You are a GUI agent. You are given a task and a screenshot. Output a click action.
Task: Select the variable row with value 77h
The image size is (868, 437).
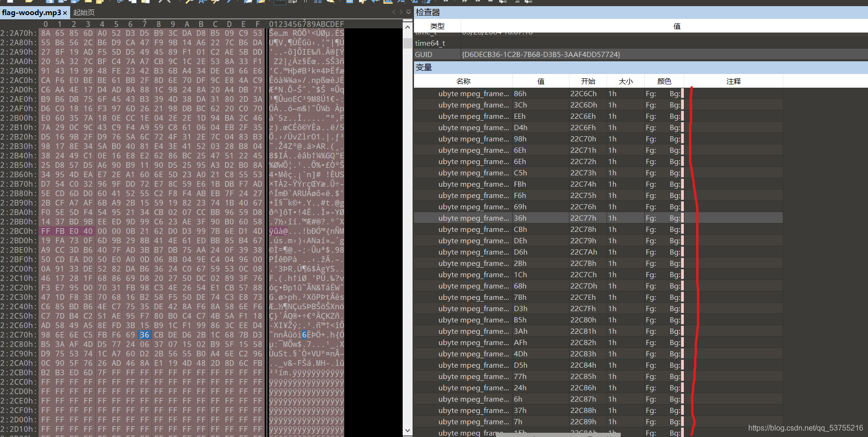(x=598, y=377)
